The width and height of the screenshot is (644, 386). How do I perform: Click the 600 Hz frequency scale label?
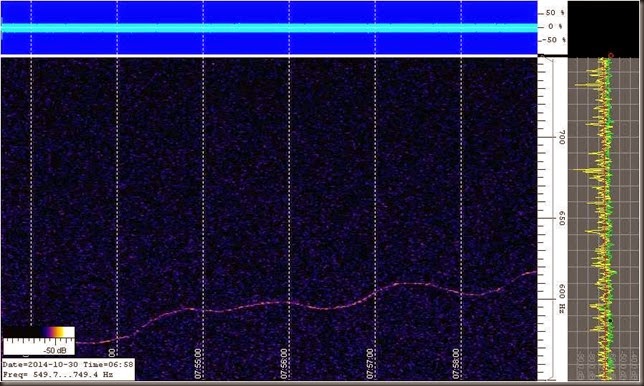(x=562, y=299)
